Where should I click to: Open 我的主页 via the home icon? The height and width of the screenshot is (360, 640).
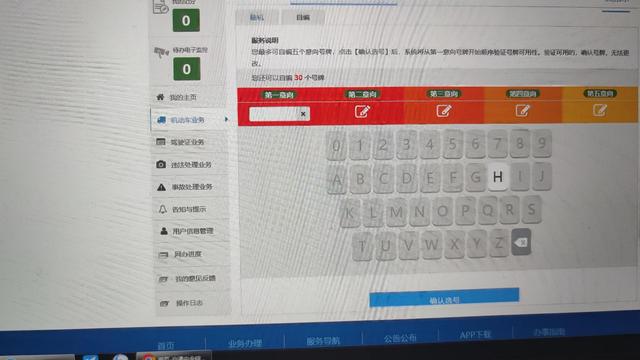[x=160, y=97]
